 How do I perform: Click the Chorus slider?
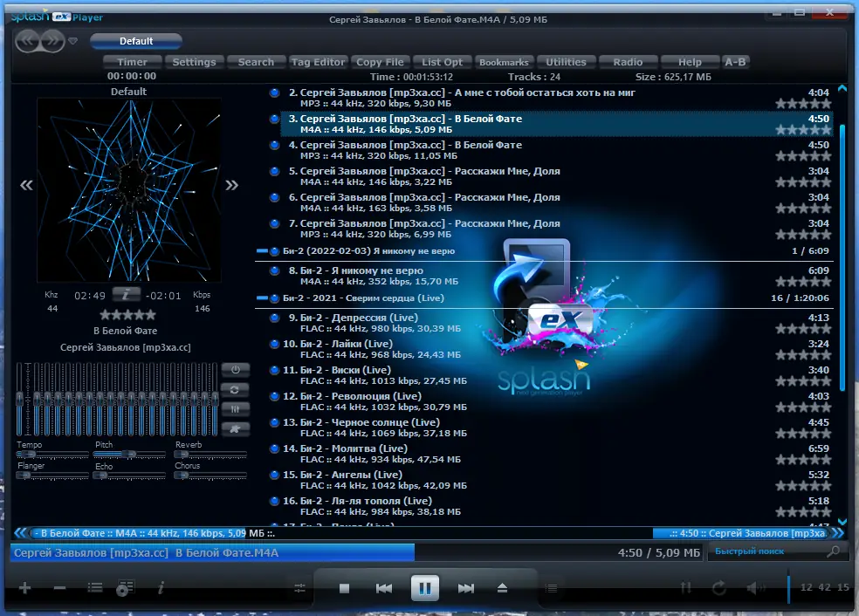[210, 476]
